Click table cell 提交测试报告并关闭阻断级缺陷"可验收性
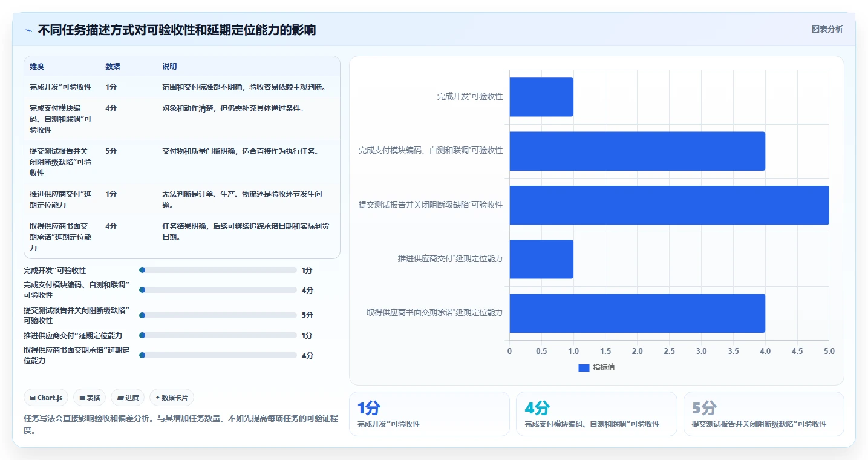This screenshot has width=868, height=460. tap(60, 162)
